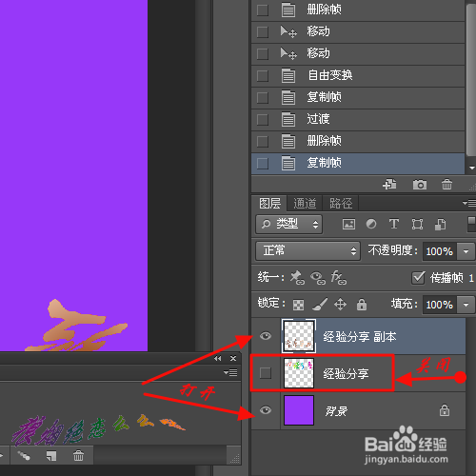Delete frame using timeline trash icon
This screenshot has width=476, height=476.
[78, 456]
